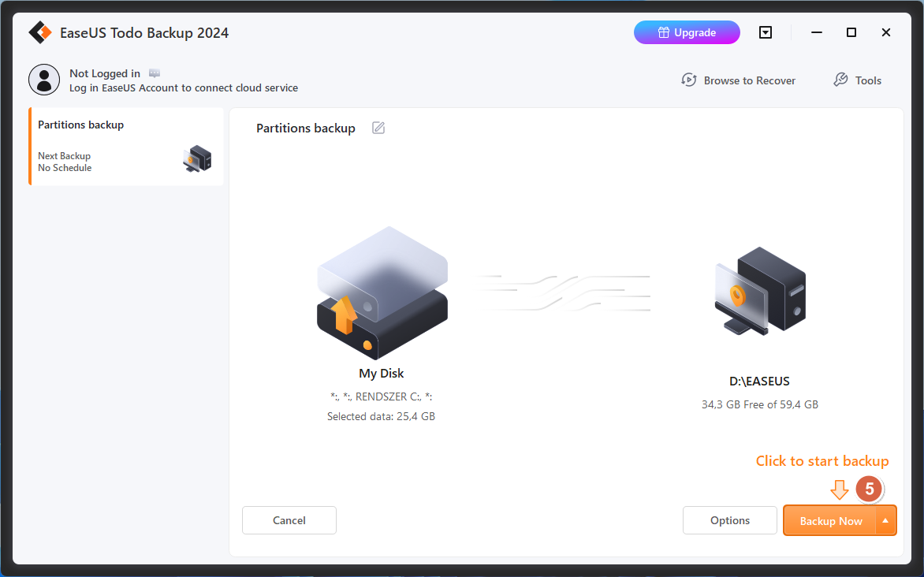Click the user account avatar icon

point(44,80)
